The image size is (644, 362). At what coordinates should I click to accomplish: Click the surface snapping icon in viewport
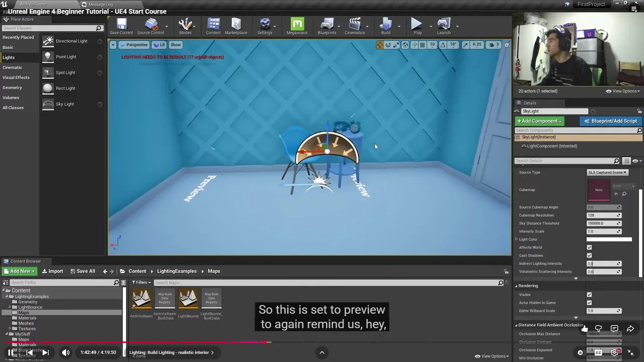414,45
